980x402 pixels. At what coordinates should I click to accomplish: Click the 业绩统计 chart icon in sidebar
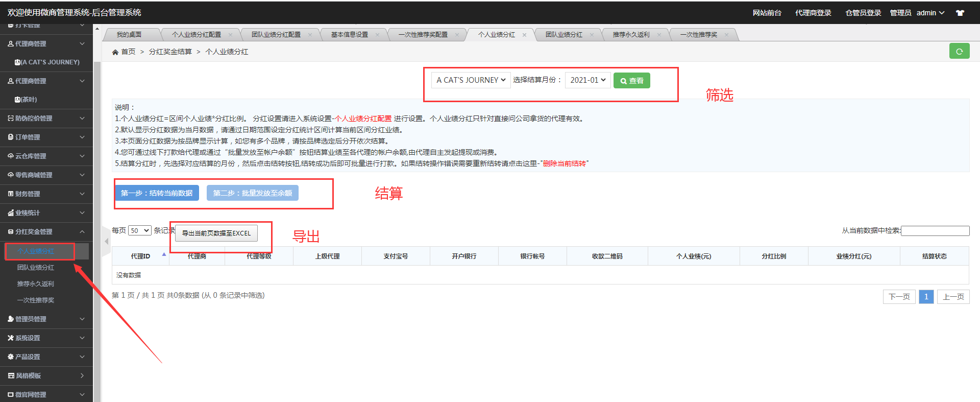coord(11,213)
